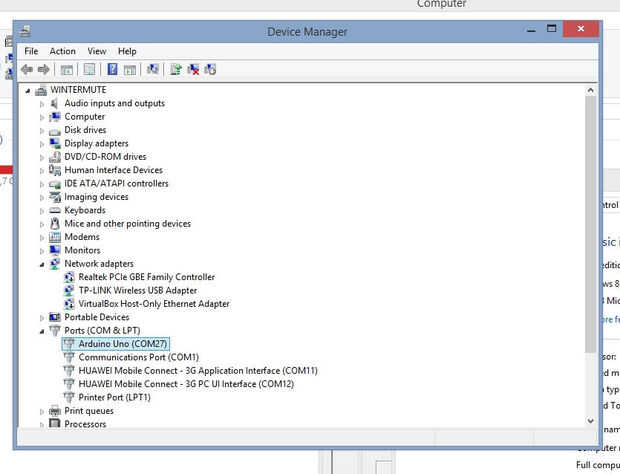Click the Processors category icon

click(55, 424)
